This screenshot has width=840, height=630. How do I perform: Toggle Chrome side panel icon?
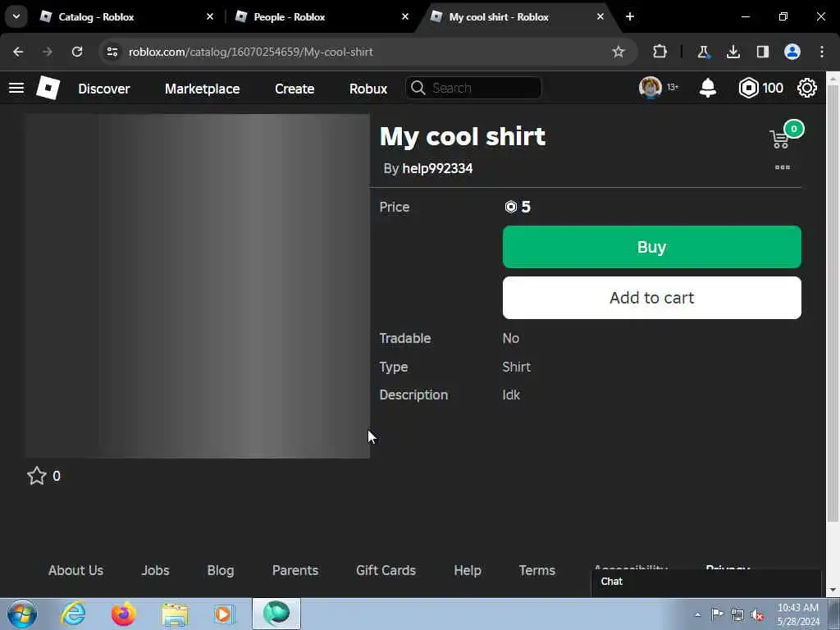[x=762, y=52]
